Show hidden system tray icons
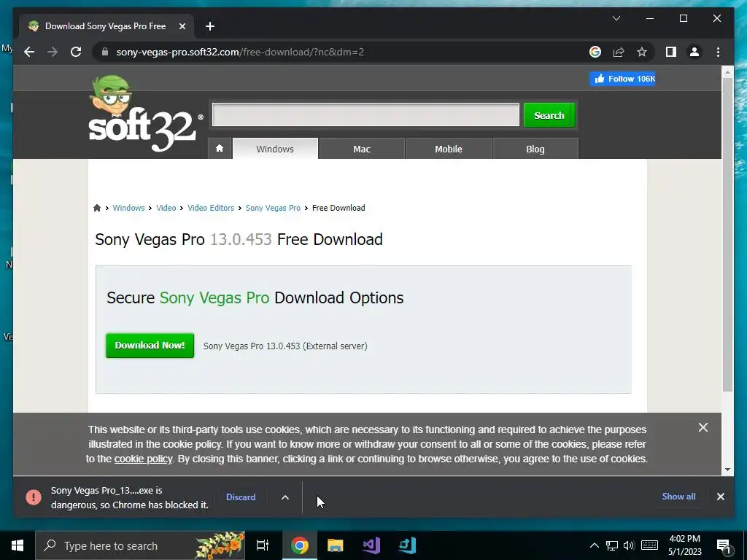Viewport: 747px width, 560px height. tap(594, 545)
